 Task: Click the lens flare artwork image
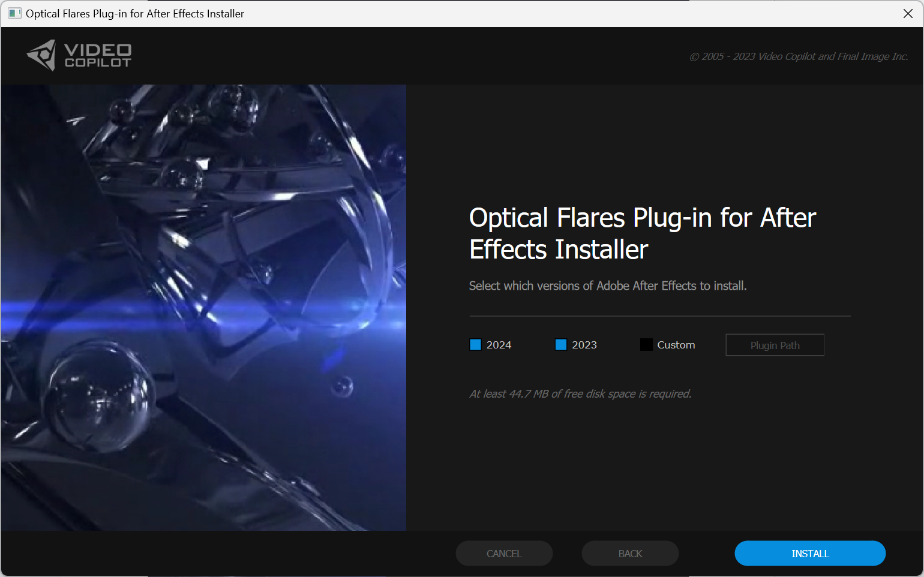coord(203,307)
